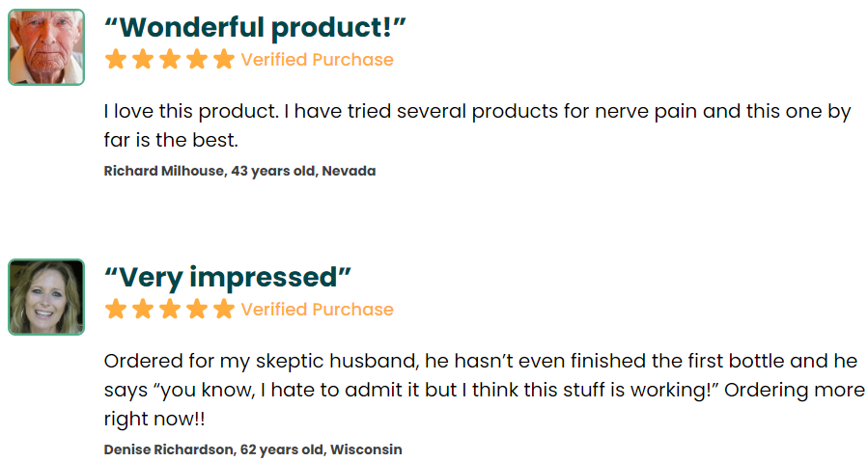Select the "Wonderful product!" review title
This screenshot has width=868, height=462.
(255, 27)
